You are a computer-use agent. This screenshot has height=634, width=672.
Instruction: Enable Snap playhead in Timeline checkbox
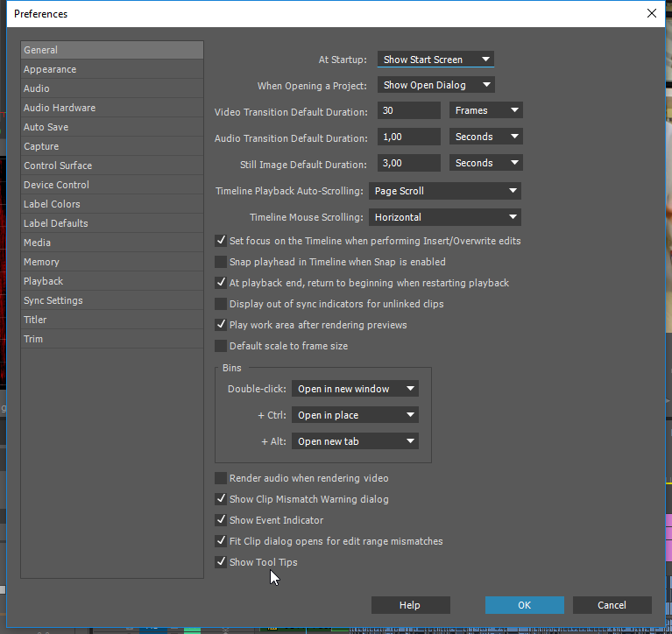[221, 262]
